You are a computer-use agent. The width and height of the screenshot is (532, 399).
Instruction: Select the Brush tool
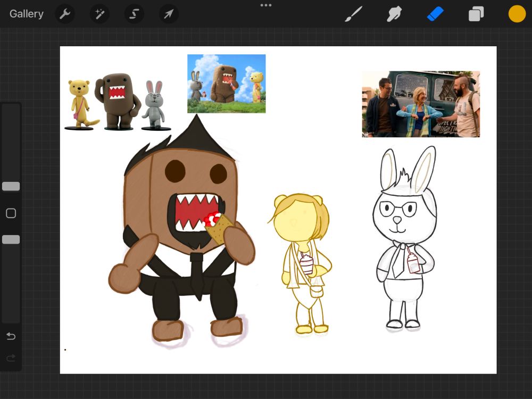coord(353,14)
